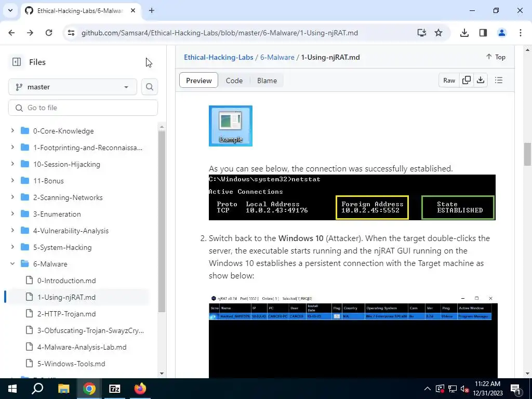Open File Explorer from the taskbar

coord(63,389)
